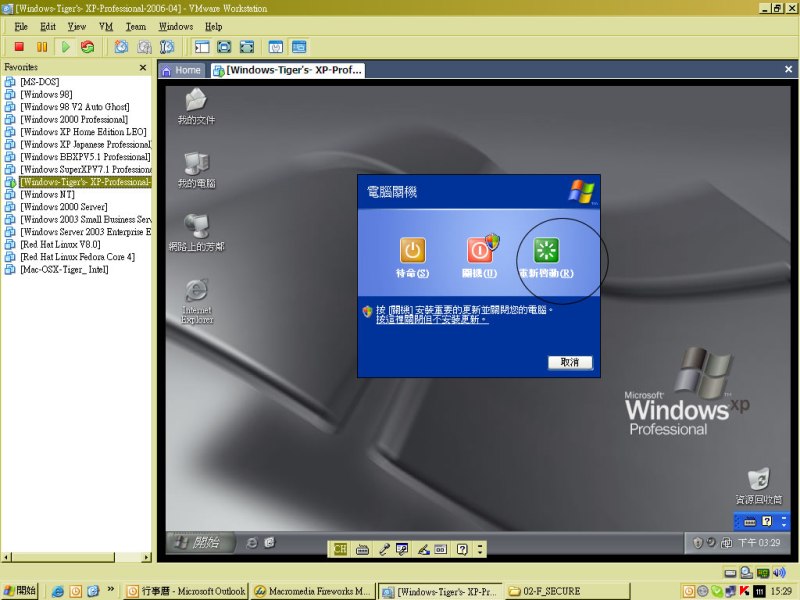The width and height of the screenshot is (800, 600).
Task: Select [Windows XP Japanese Professional] in Favorites
Action: click(86, 144)
